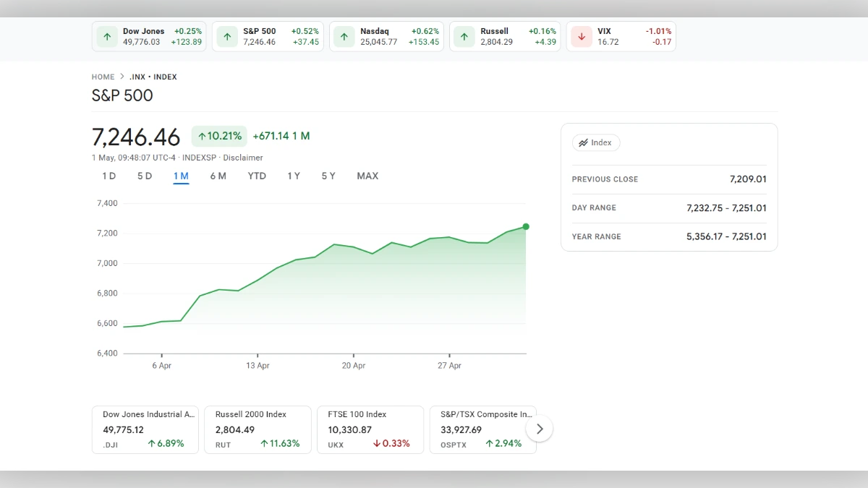Go to HOME breadcrumb link
Image resolution: width=868 pixels, height=488 pixels.
pyautogui.click(x=103, y=77)
